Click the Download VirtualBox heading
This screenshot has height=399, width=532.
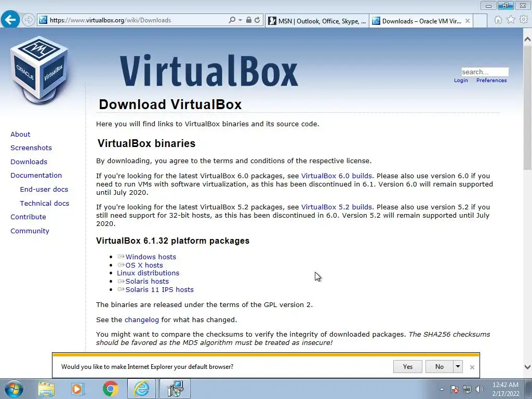(x=170, y=104)
